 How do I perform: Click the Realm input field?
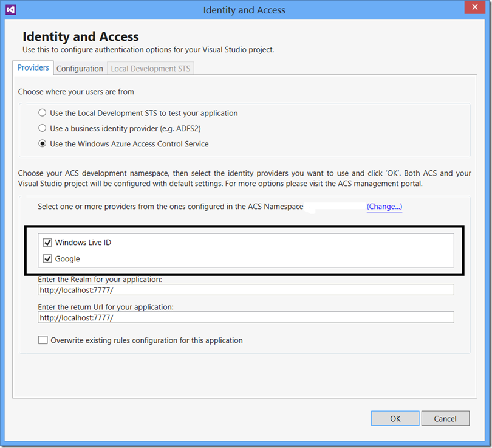[246, 290]
